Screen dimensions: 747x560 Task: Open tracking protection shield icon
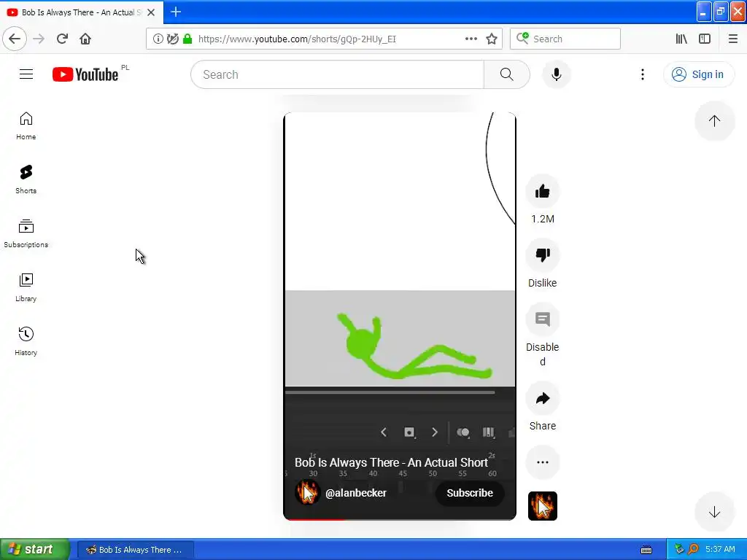[x=172, y=39]
